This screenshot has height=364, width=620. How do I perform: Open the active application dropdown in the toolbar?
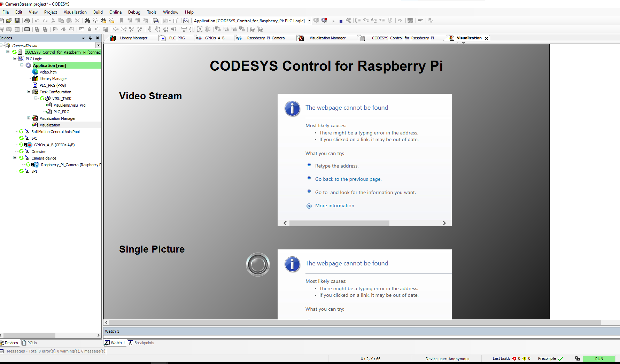(x=309, y=21)
